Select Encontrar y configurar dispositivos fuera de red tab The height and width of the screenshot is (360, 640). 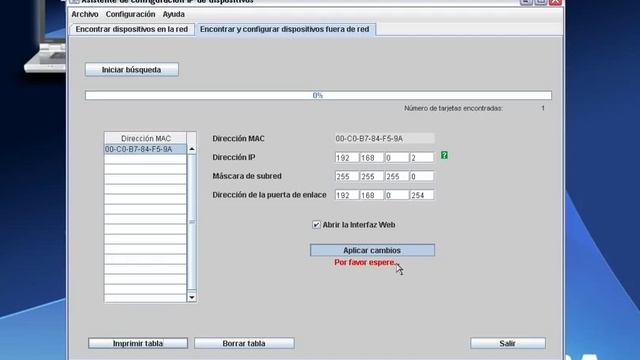[284, 29]
